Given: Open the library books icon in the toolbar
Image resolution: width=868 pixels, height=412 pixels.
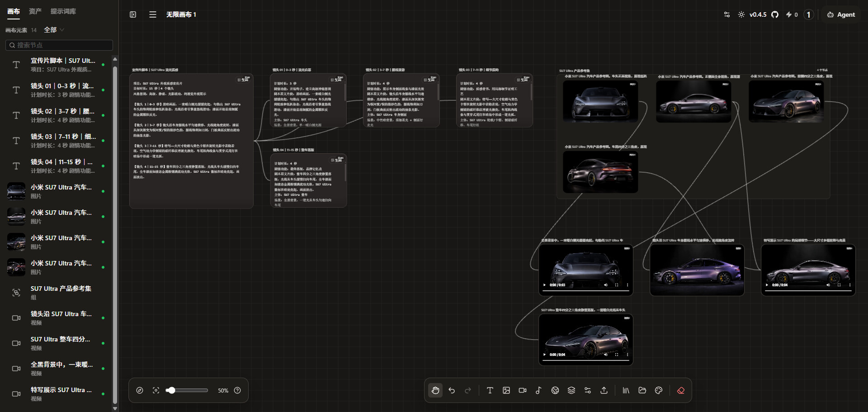Looking at the screenshot, I should pos(626,390).
